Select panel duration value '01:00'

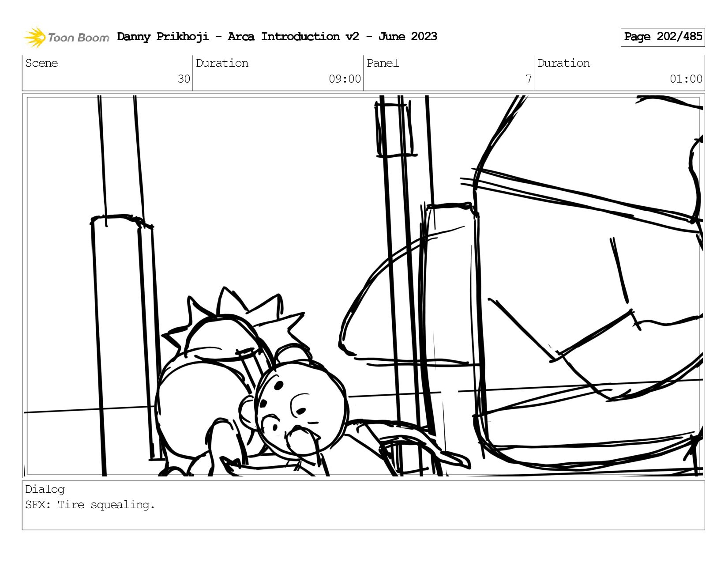pyautogui.click(x=686, y=79)
